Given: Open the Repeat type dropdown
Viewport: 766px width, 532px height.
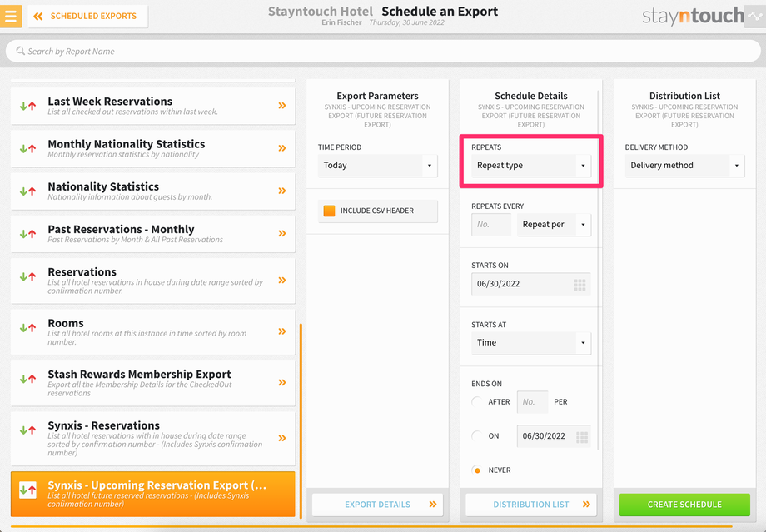Looking at the screenshot, I should (531, 166).
